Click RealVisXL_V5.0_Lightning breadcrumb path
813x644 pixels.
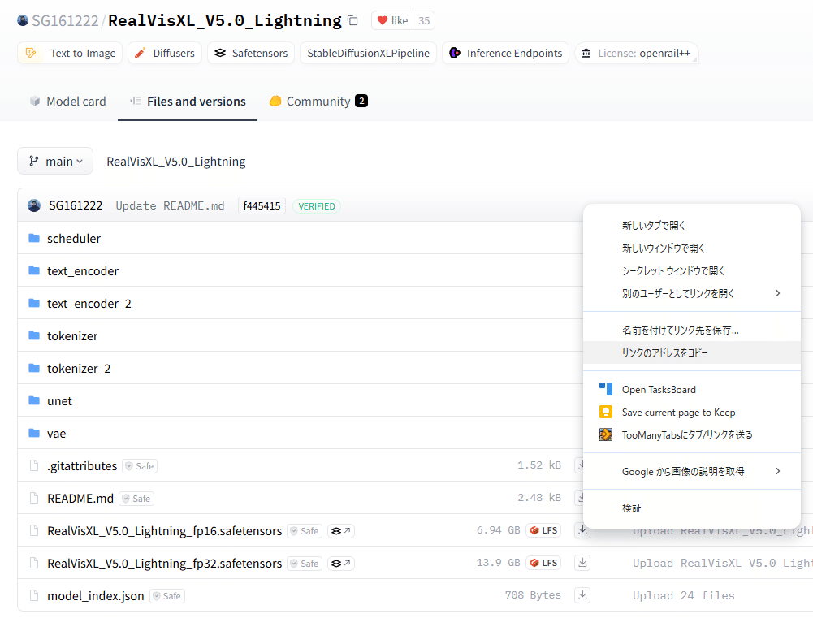176,162
